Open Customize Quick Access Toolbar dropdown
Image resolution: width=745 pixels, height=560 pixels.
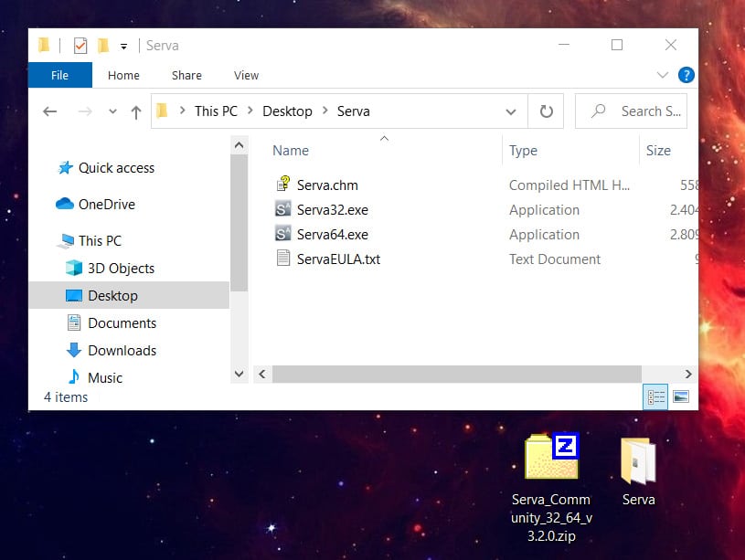coord(123,46)
